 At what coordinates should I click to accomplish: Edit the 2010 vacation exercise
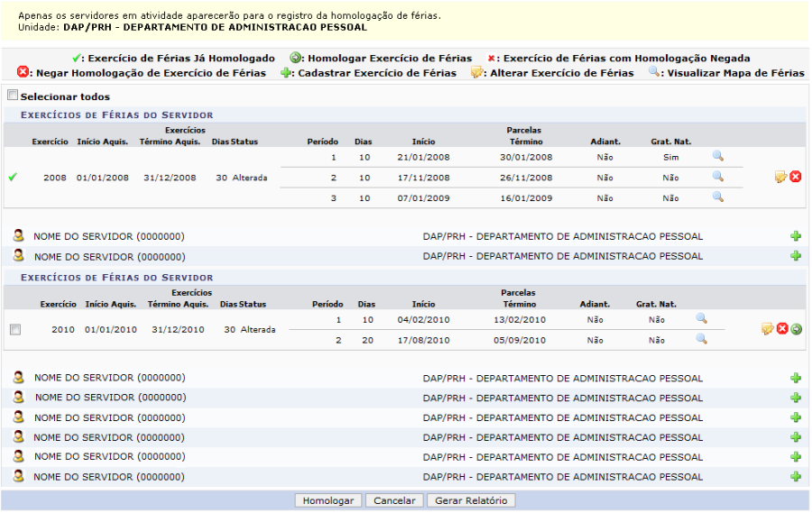pos(767,329)
